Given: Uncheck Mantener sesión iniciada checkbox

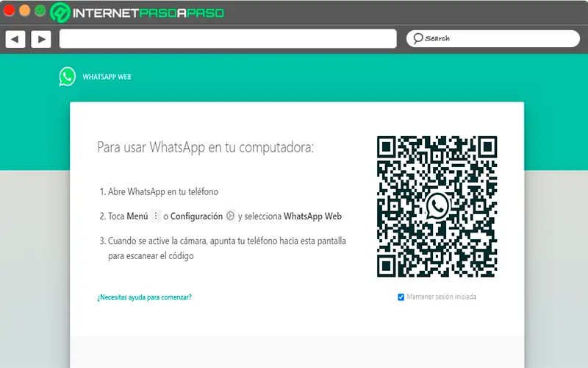Looking at the screenshot, I should 401,297.
